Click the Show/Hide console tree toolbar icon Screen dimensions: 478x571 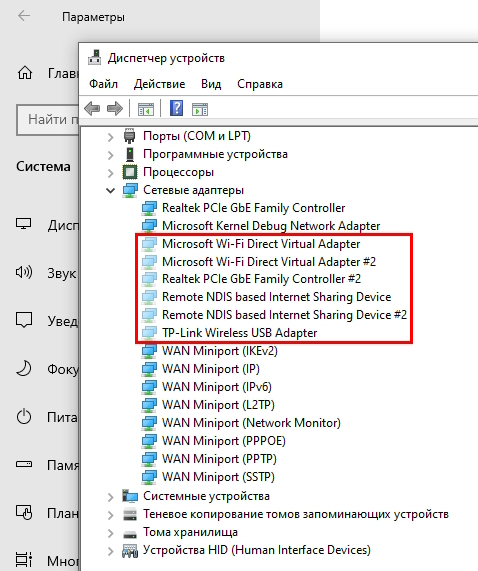point(146,109)
